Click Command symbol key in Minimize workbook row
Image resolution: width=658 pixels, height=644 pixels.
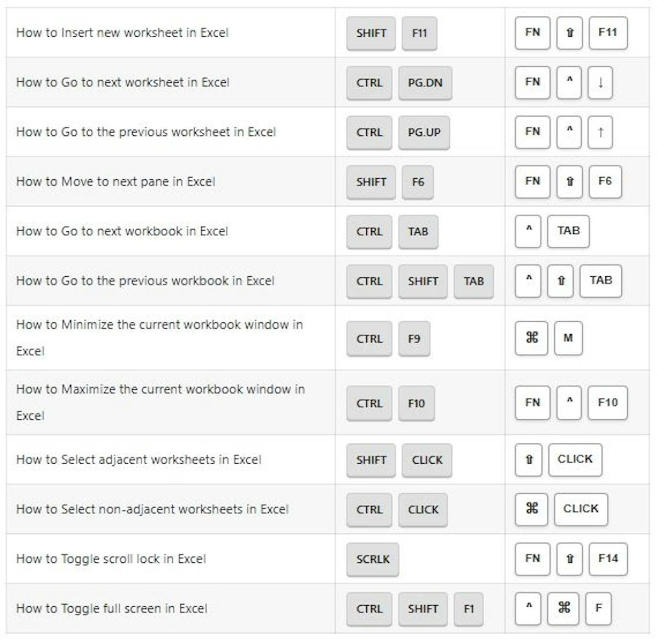tap(531, 338)
